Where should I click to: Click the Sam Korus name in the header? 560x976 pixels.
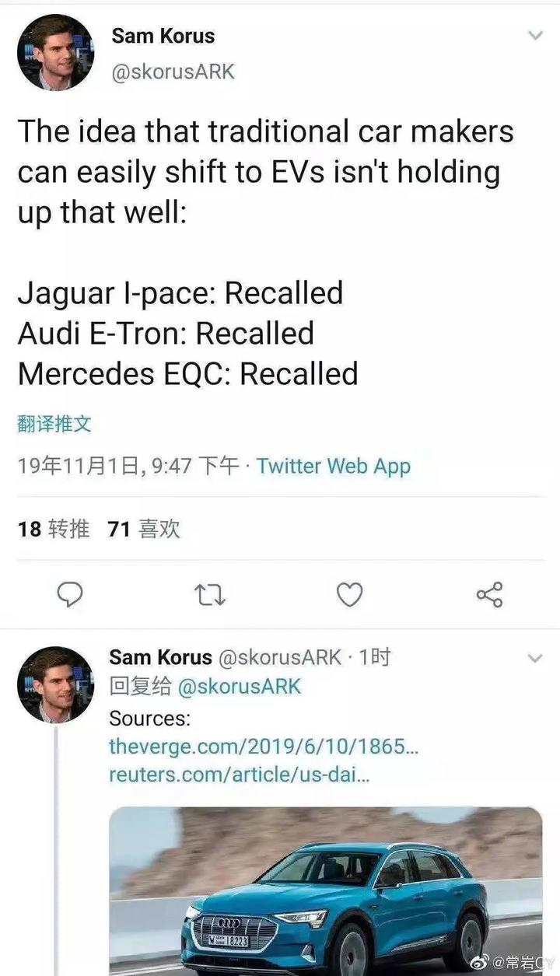(x=163, y=36)
